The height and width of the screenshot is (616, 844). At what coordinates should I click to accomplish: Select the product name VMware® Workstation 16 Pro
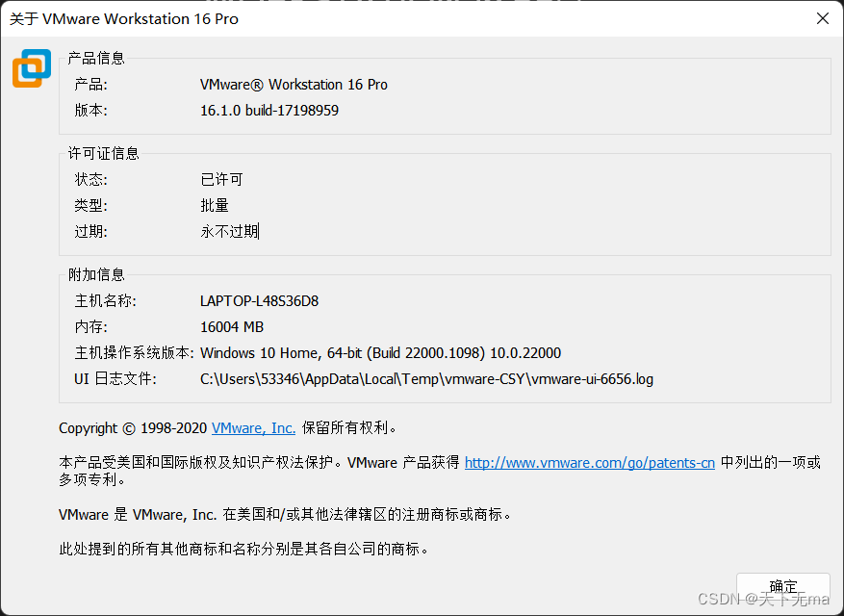pos(293,85)
